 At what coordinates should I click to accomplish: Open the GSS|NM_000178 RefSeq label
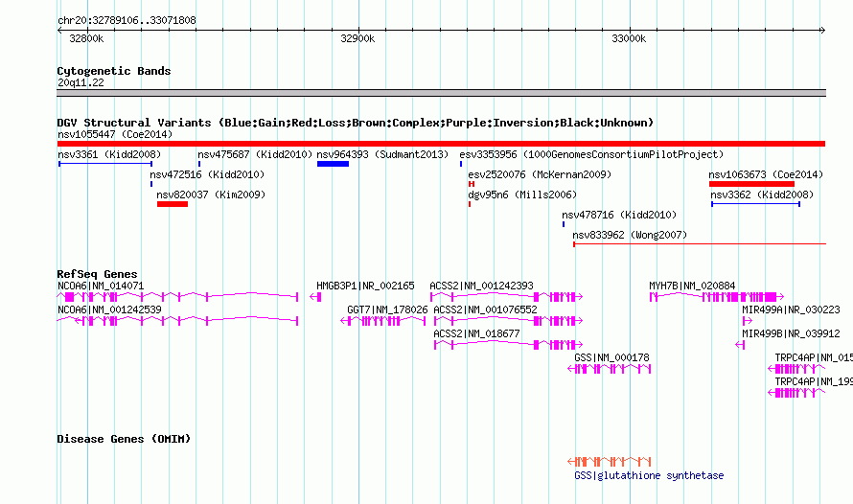(x=612, y=357)
